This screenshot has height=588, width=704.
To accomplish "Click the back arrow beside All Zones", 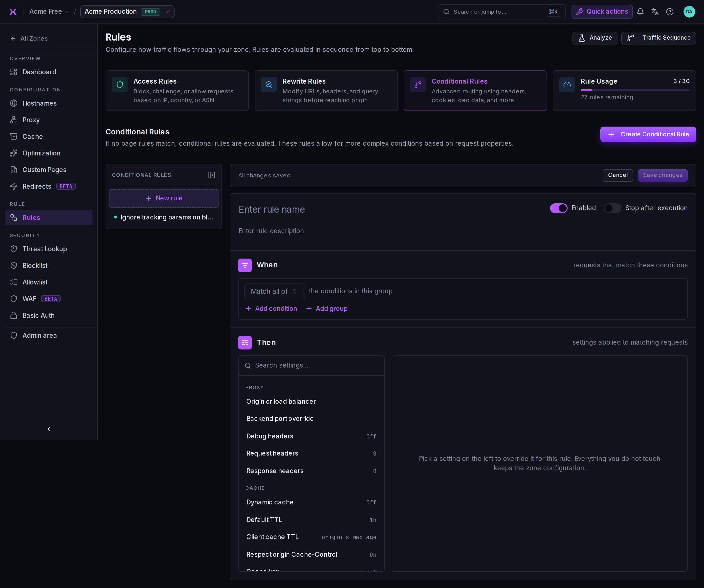I will tap(13, 39).
